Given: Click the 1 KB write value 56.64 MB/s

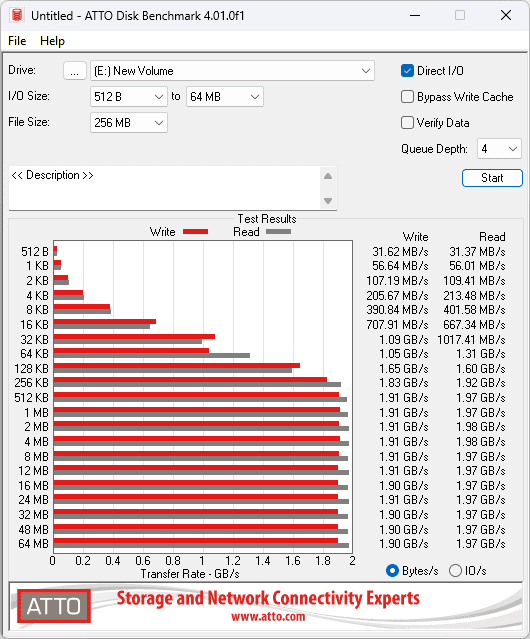Looking at the screenshot, I should pos(400,266).
